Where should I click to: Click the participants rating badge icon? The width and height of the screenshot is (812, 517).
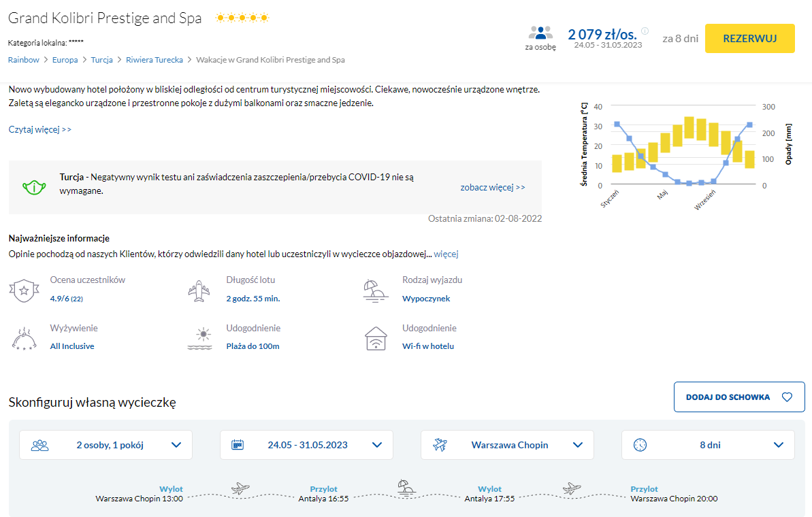[23, 290]
